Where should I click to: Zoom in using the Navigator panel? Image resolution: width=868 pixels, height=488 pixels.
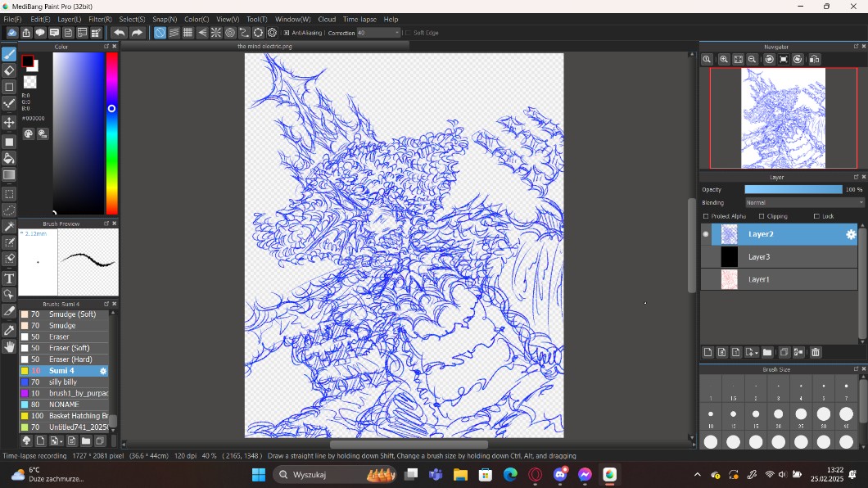pyautogui.click(x=723, y=59)
